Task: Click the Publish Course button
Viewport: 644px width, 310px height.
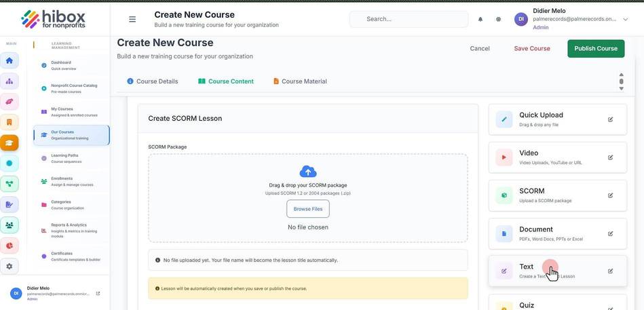Action: pos(596,48)
